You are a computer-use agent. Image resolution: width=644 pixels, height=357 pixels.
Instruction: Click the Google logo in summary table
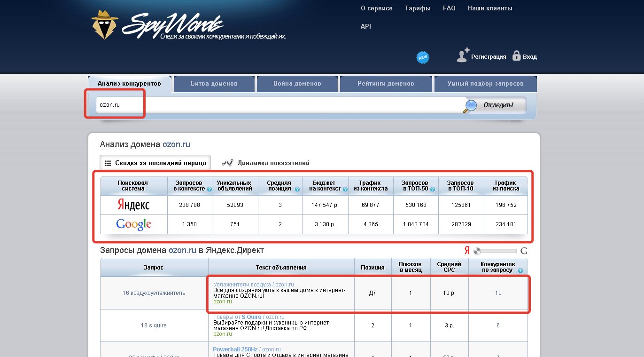tap(133, 224)
